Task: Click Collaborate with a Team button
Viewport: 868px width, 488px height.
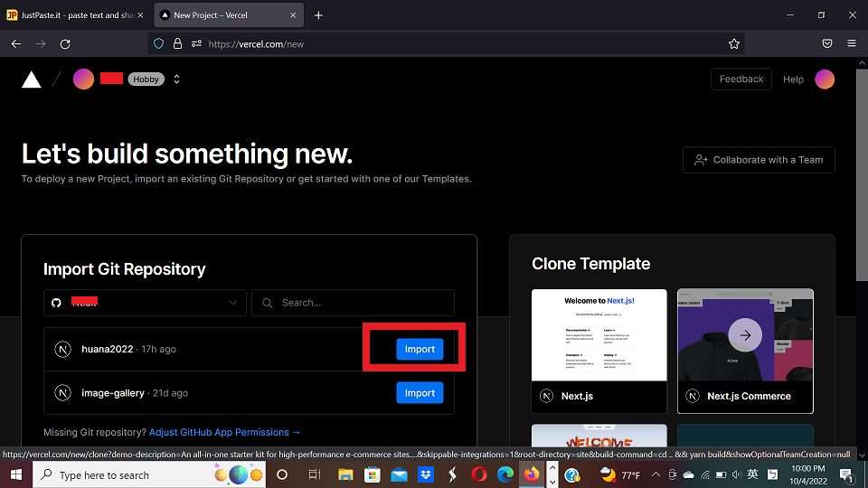Action: (759, 160)
